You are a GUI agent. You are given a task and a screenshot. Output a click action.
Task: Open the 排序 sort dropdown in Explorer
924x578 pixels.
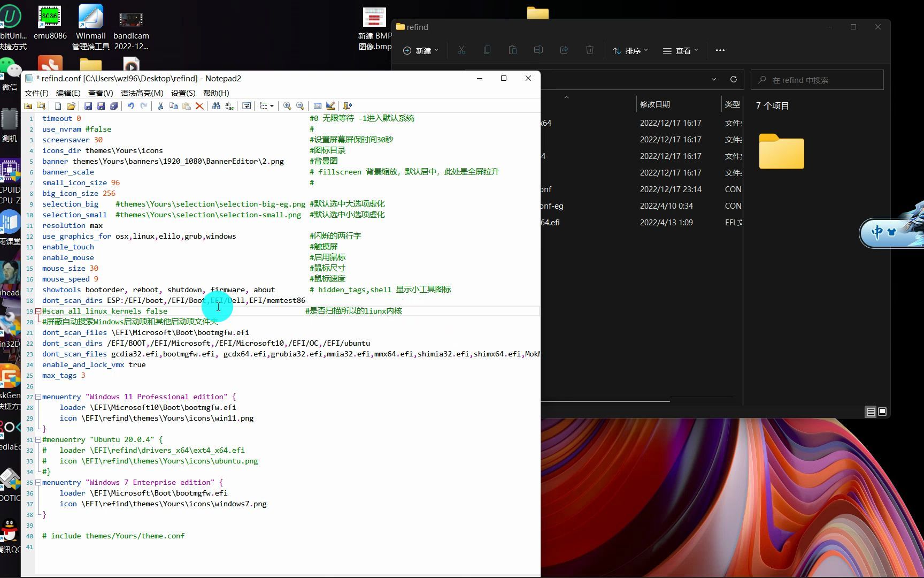(630, 50)
